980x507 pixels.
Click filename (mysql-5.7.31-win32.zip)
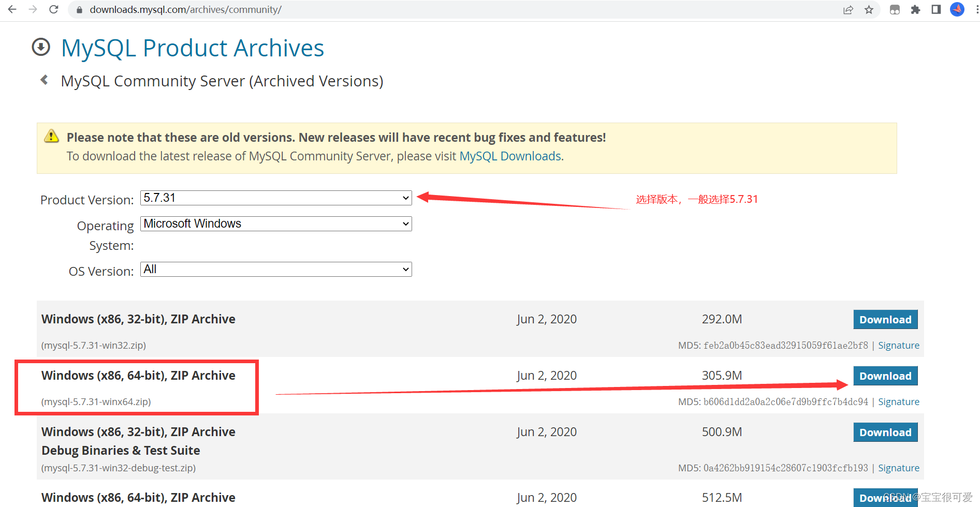click(x=94, y=346)
